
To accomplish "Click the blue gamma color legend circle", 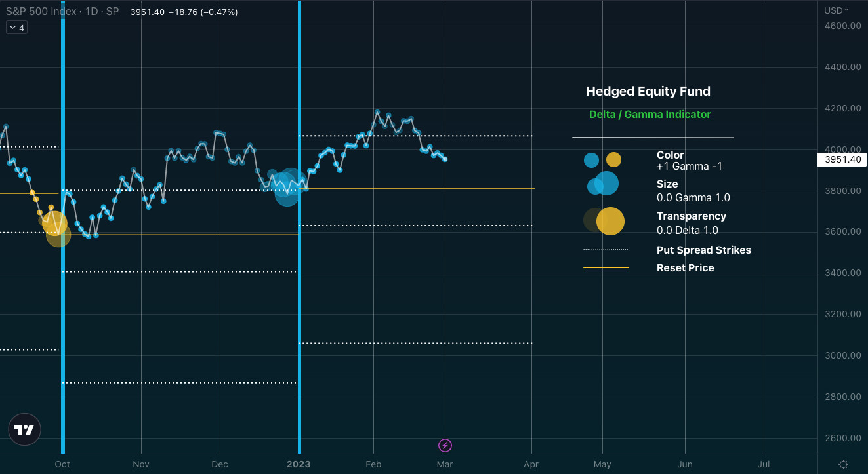I will (591, 160).
